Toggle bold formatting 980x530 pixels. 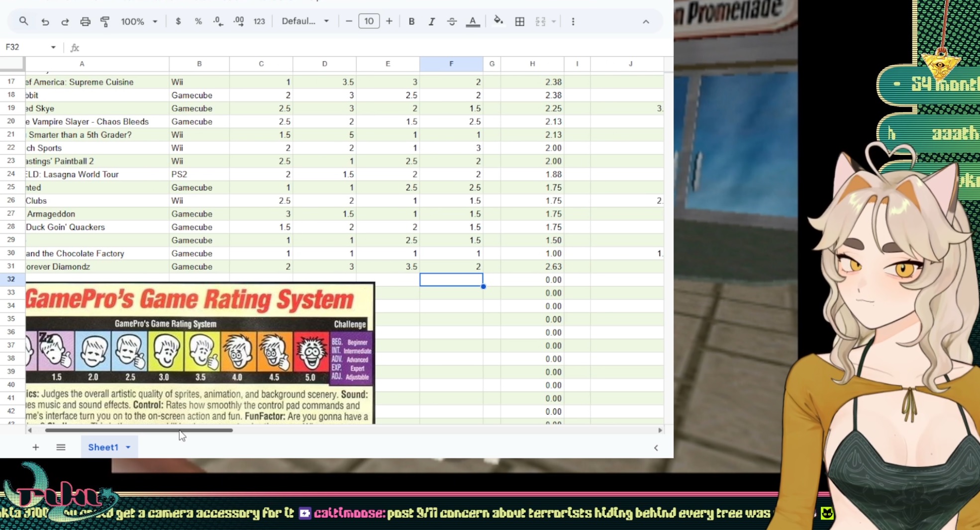tap(411, 21)
